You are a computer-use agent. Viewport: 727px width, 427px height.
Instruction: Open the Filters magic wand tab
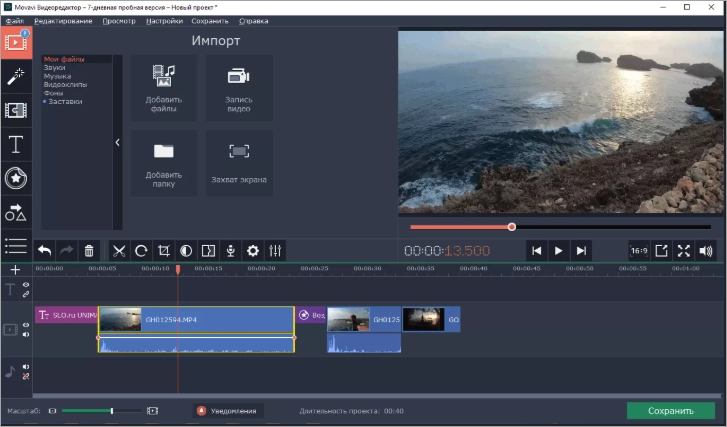[16, 76]
